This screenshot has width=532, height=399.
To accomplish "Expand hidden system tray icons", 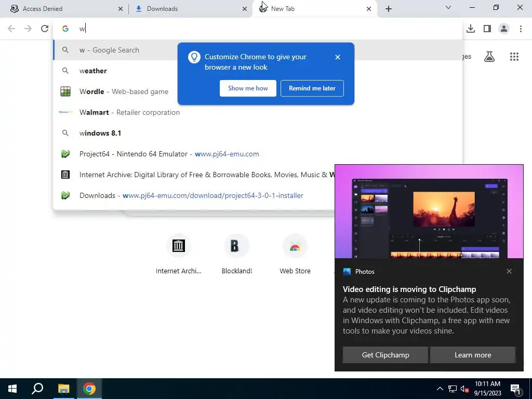I will pyautogui.click(x=440, y=389).
